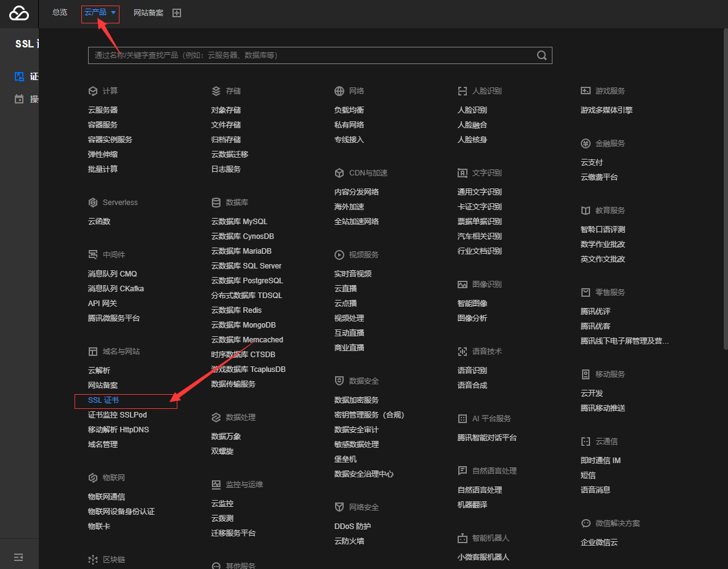
Task: Click the 网络 globe icon
Action: tap(339, 91)
